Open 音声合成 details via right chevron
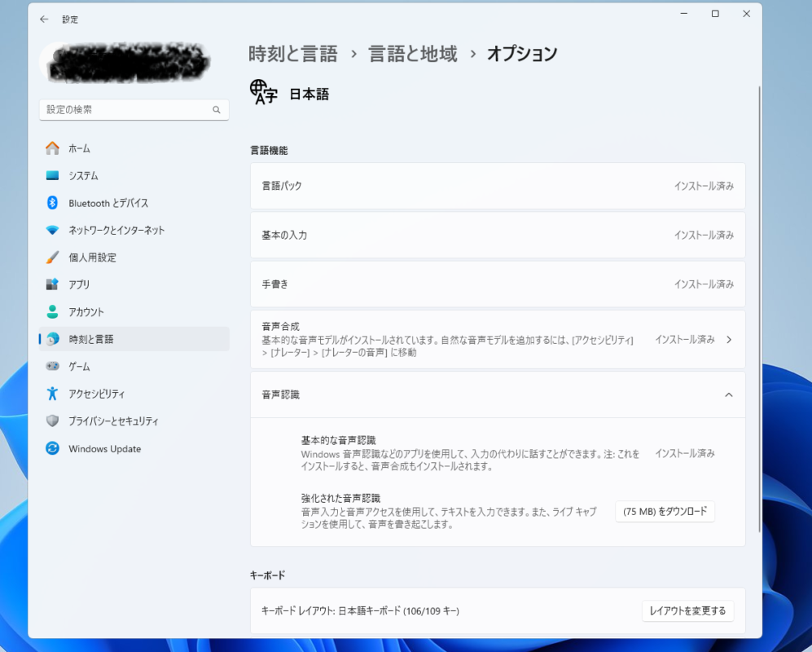The height and width of the screenshot is (652, 812). [729, 340]
